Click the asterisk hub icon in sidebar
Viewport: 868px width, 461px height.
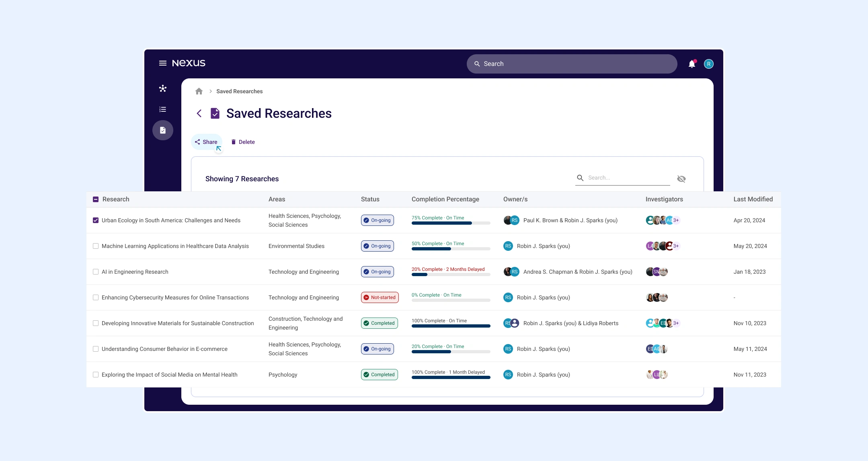point(163,88)
